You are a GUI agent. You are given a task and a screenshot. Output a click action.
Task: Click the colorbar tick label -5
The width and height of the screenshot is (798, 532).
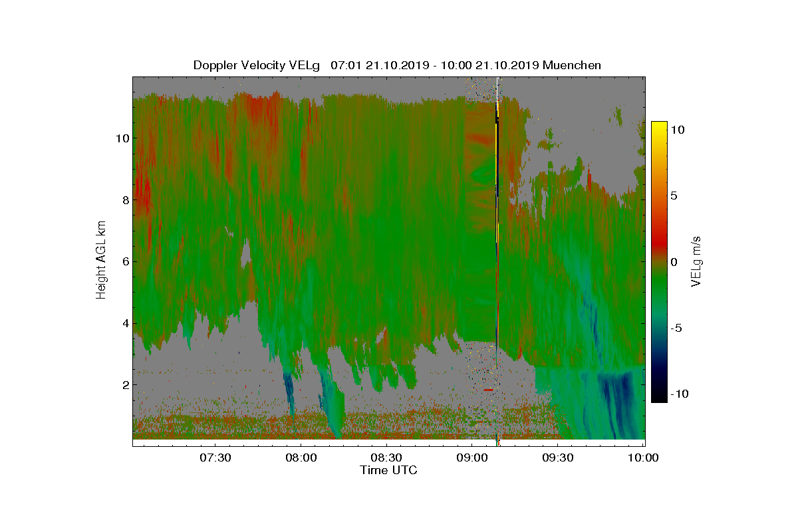[677, 328]
